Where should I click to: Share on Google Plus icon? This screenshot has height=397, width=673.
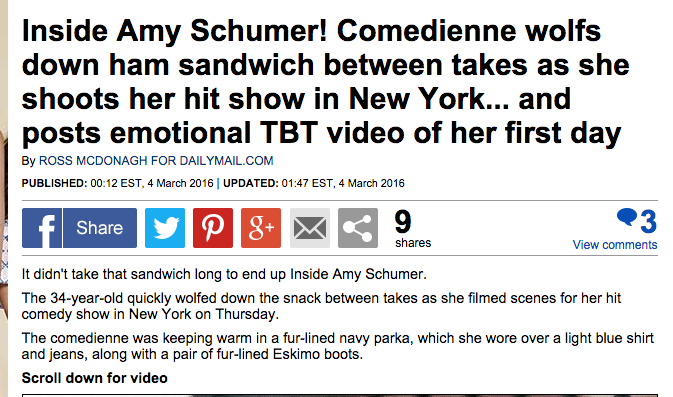tap(261, 228)
